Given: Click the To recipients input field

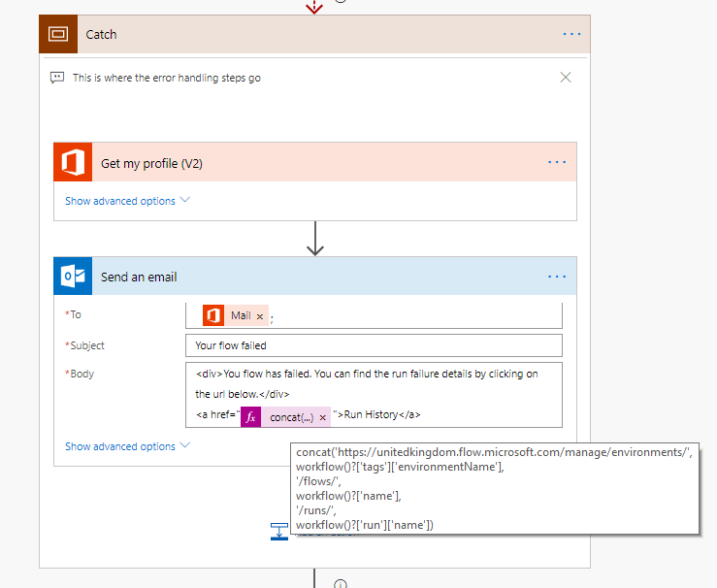Looking at the screenshot, I should point(374,315).
